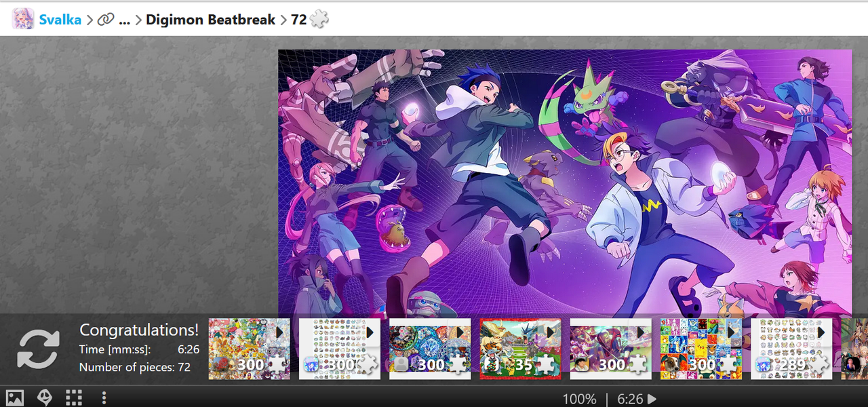Open the first 300-piece Pokemon collage puzzle thumbnail
Screen dimensions: 868x407
coord(249,349)
